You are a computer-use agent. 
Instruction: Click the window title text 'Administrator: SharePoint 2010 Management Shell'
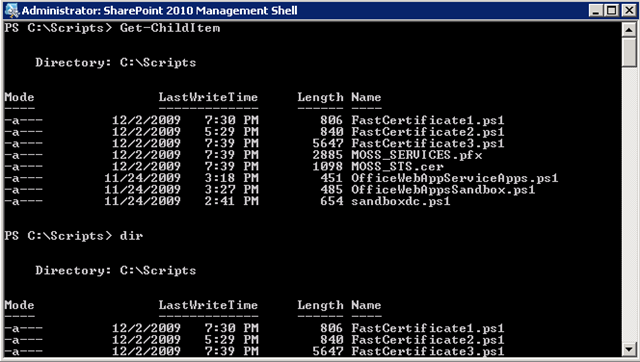tap(159, 11)
